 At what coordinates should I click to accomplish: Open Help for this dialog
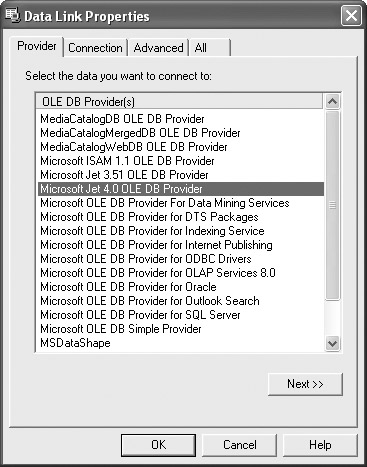tap(320, 445)
